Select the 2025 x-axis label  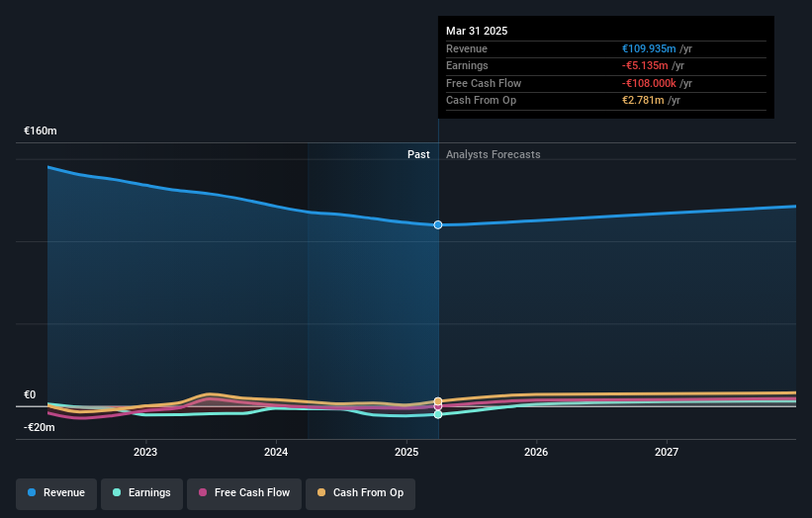(406, 453)
